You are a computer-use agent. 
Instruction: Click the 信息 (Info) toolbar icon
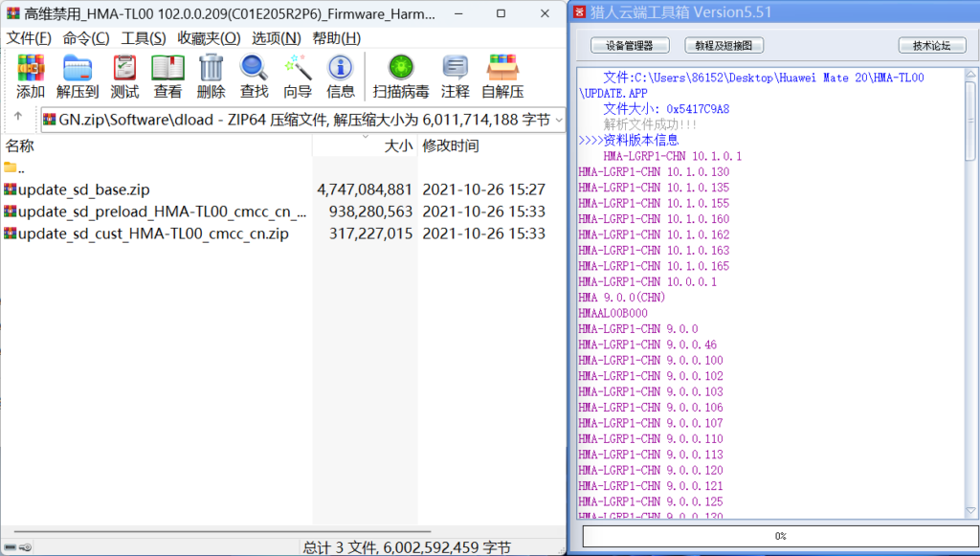tap(341, 68)
